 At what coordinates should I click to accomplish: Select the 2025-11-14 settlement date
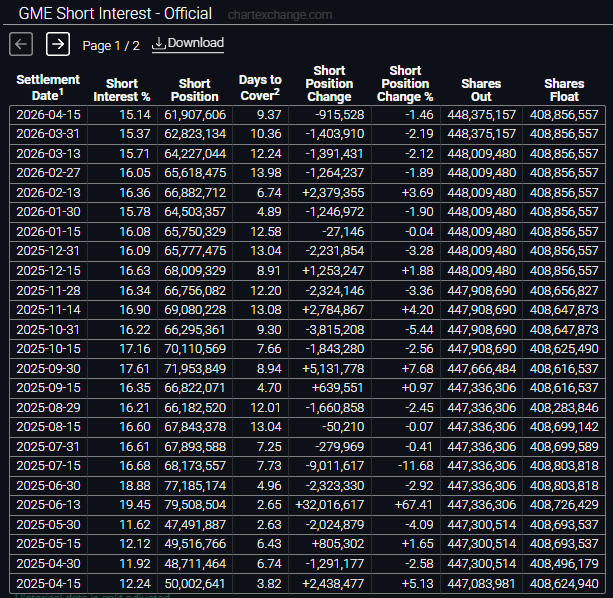point(48,310)
